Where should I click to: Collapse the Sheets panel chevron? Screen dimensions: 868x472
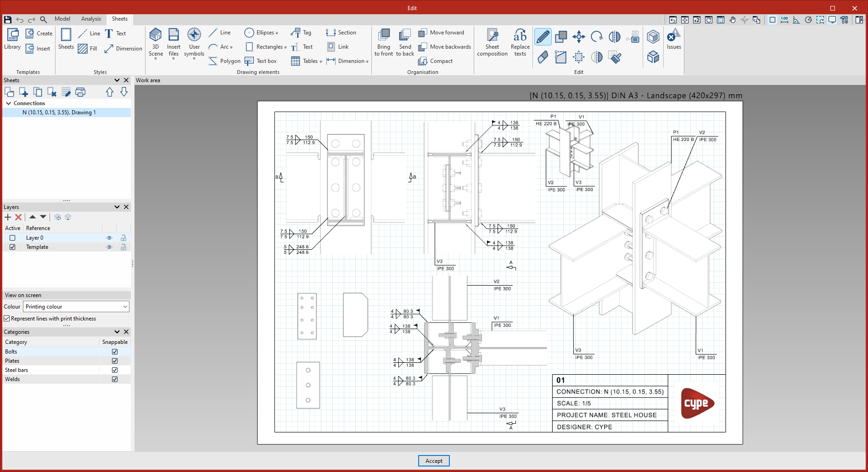(x=117, y=80)
